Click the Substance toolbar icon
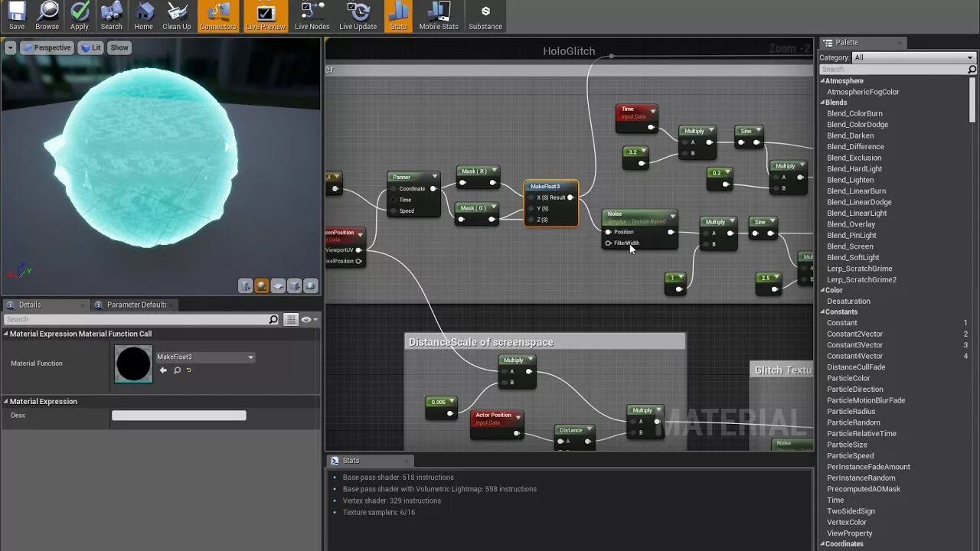The height and width of the screenshot is (551, 980). [485, 16]
